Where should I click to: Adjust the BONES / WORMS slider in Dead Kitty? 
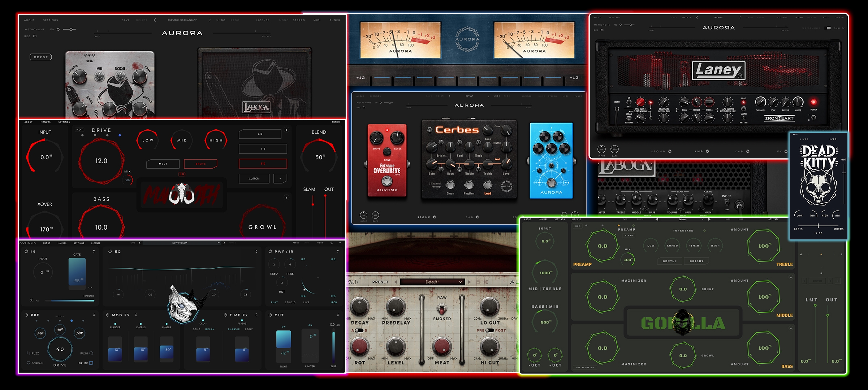pyautogui.click(x=818, y=225)
